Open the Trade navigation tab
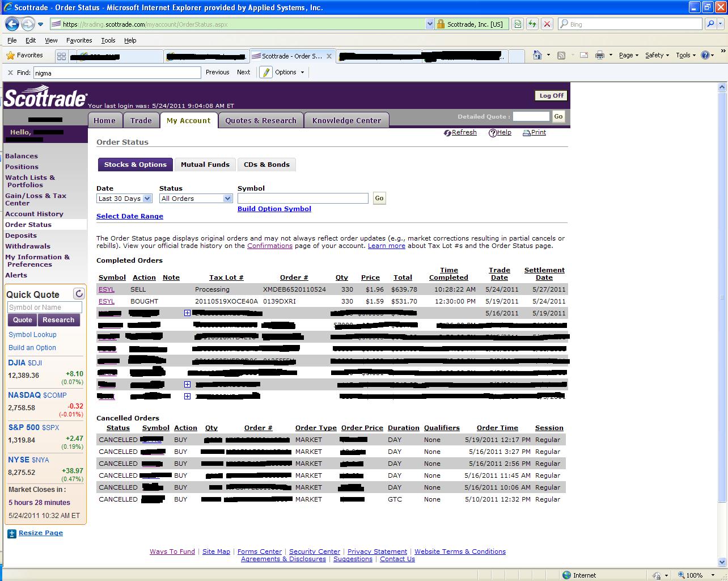 (141, 120)
